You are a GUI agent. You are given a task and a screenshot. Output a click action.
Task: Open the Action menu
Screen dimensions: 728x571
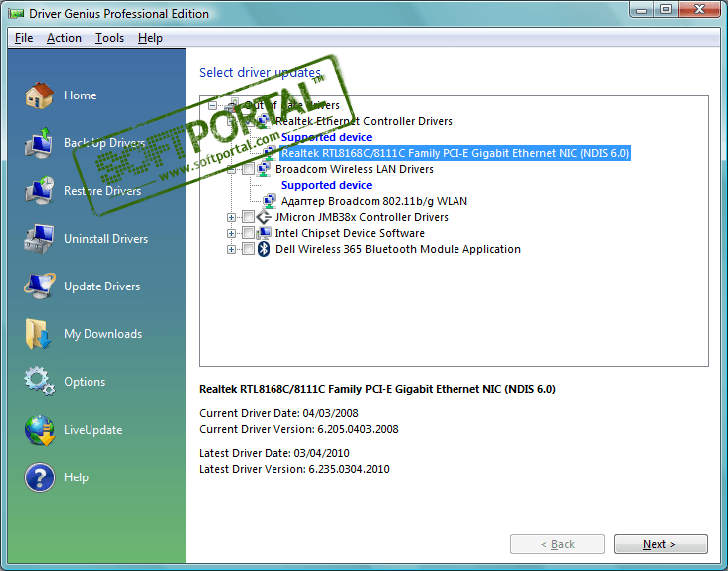(x=64, y=38)
